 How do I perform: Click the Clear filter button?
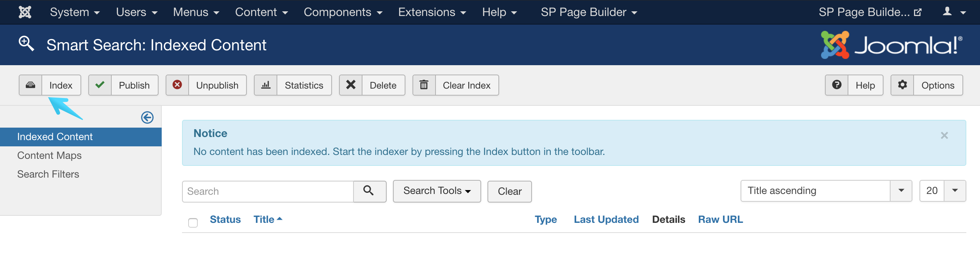(x=509, y=191)
